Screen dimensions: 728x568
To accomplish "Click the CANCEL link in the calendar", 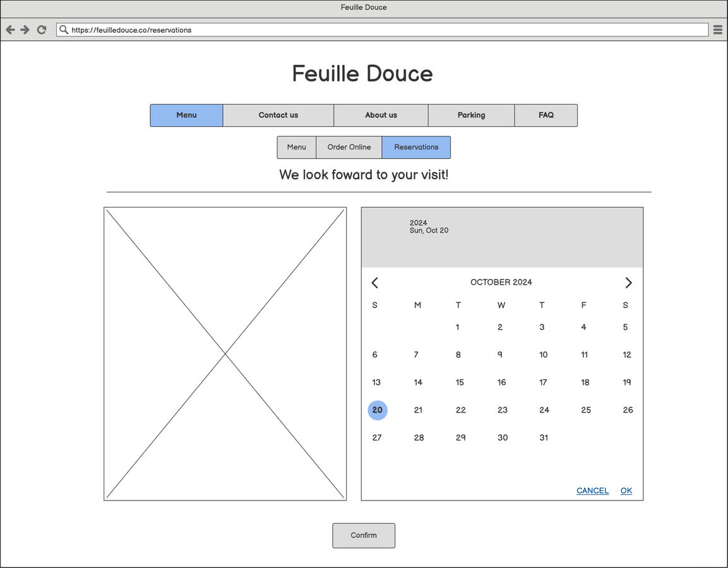I will (x=592, y=490).
